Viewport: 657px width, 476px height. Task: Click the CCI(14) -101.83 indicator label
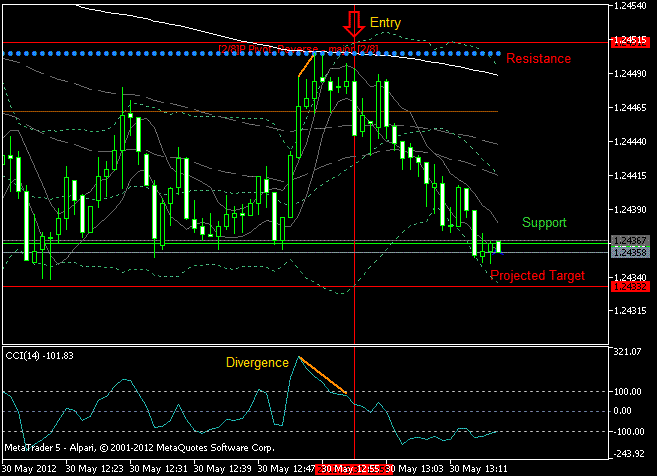[x=39, y=356]
